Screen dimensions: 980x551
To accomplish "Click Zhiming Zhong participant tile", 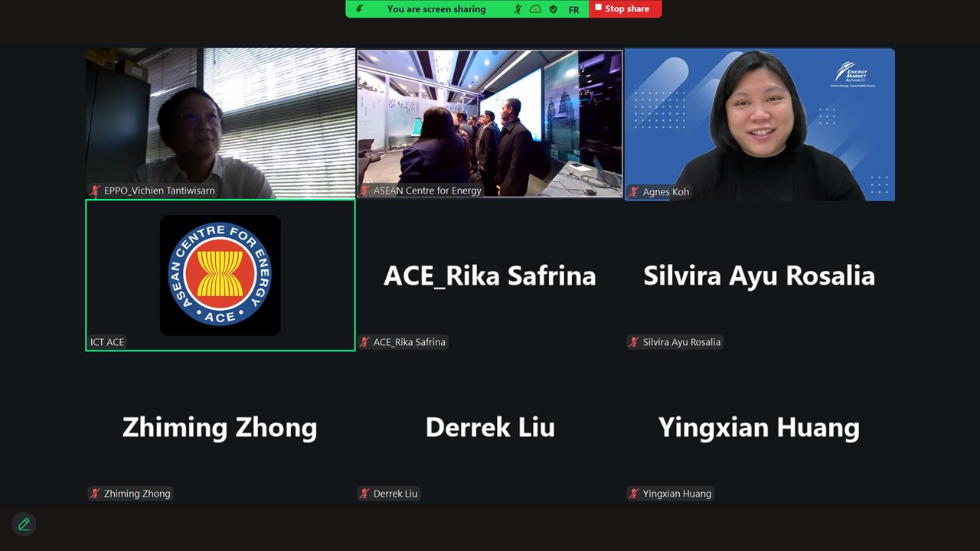I will point(220,427).
